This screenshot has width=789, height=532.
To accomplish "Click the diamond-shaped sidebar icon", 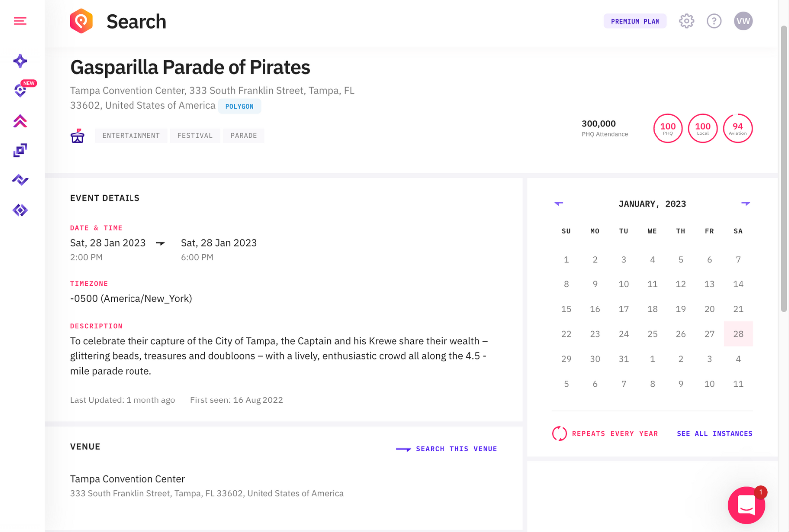I will pos(20,210).
